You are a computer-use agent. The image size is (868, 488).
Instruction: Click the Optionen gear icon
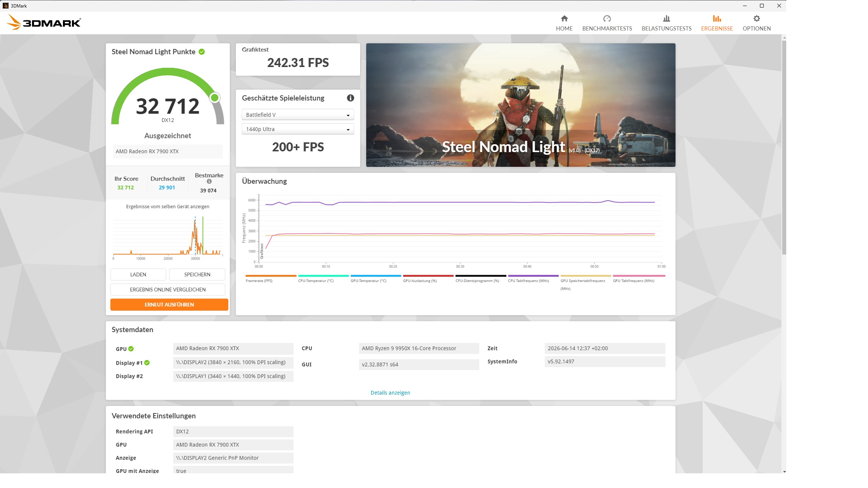point(756,18)
